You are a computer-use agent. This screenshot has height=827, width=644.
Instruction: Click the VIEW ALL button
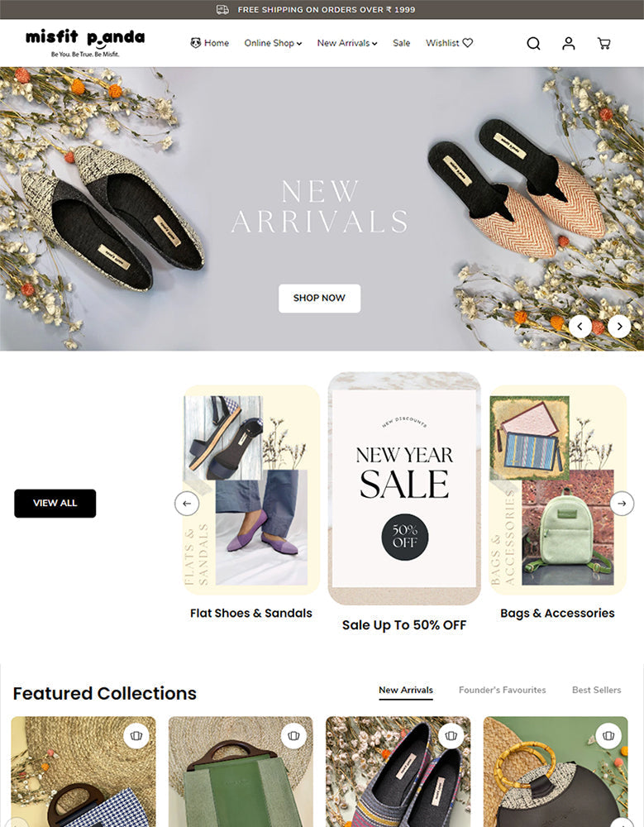[x=55, y=503]
